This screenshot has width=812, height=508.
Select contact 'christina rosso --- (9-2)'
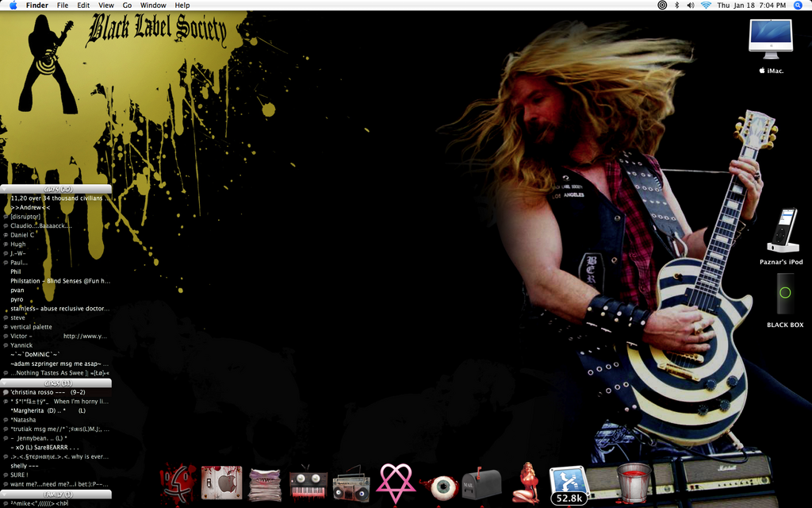(x=56, y=392)
